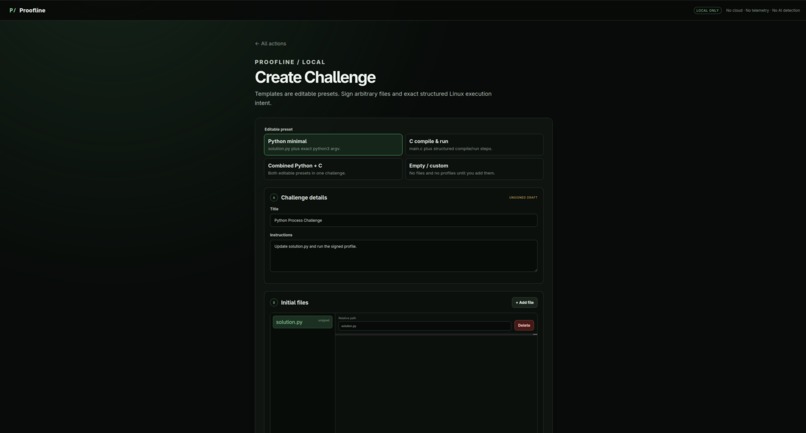
Task: Go back via All actions link
Action: pyautogui.click(x=270, y=44)
